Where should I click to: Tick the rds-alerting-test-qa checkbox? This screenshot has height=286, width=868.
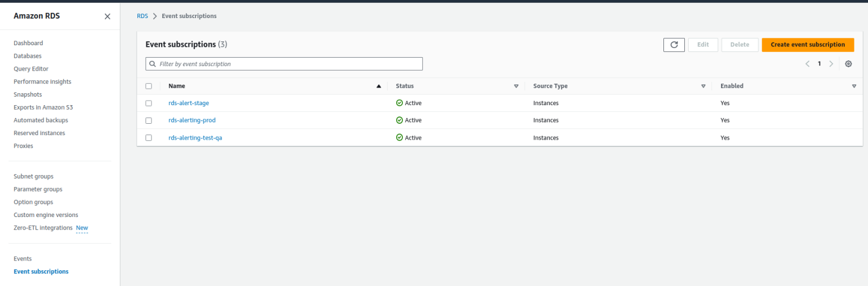click(149, 137)
